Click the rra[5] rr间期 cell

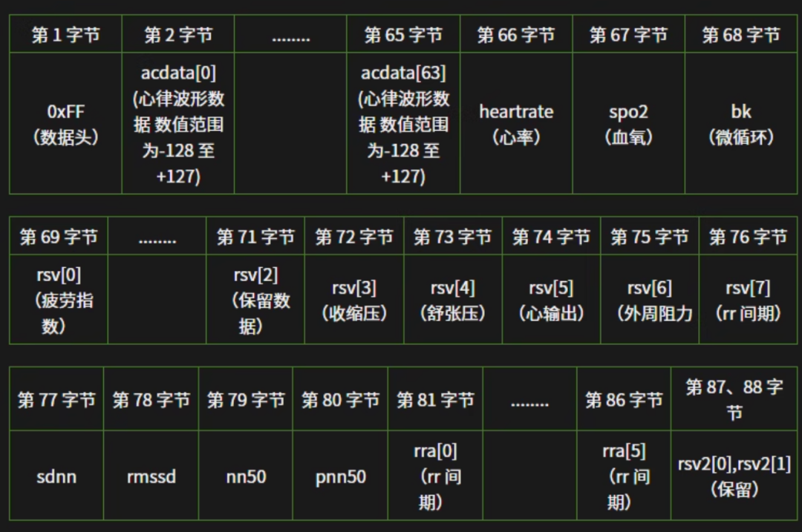[625, 477]
